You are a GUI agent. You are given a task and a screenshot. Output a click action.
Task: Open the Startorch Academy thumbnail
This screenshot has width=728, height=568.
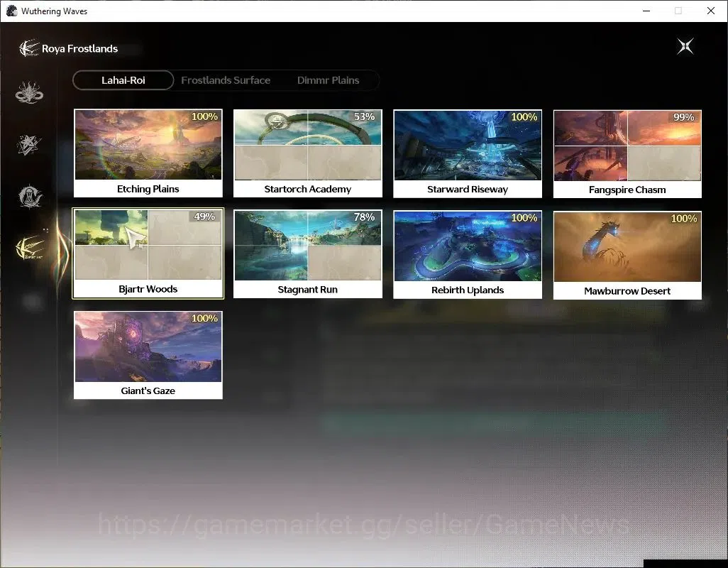pyautogui.click(x=308, y=145)
